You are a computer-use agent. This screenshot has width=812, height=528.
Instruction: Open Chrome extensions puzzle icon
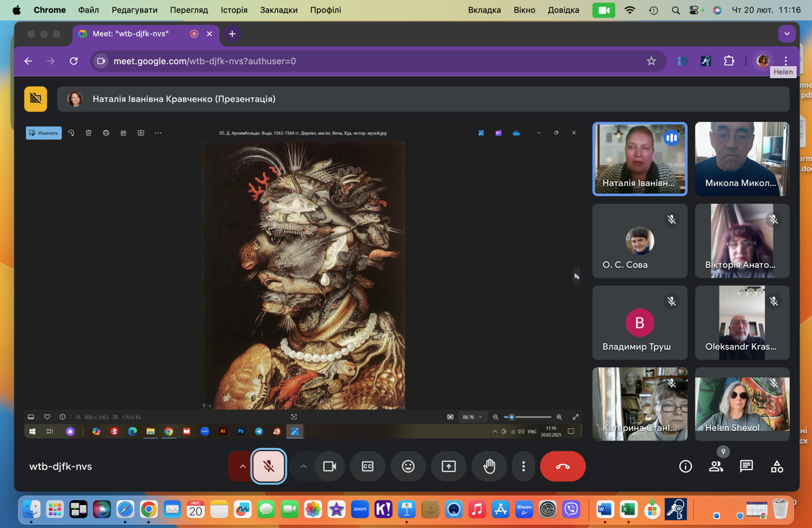click(x=729, y=61)
